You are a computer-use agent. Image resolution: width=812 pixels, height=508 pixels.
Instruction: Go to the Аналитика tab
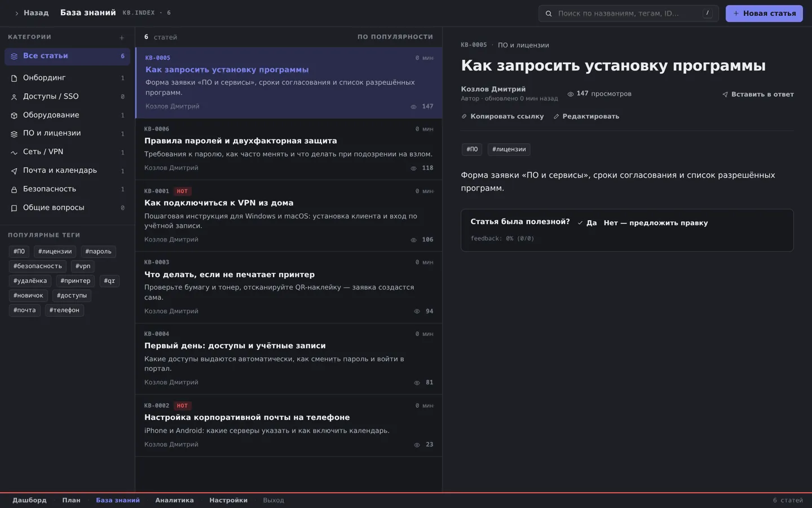174,500
